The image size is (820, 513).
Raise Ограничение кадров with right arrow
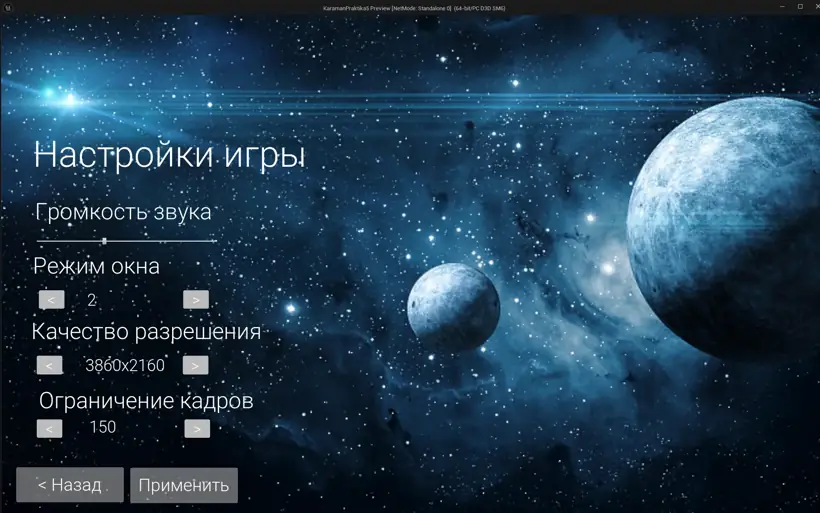pyautogui.click(x=197, y=429)
